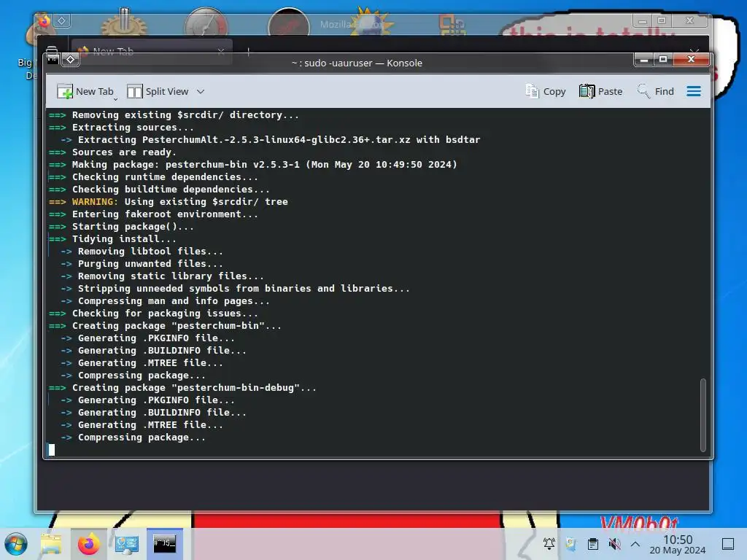Copy selected terminal text

546,91
